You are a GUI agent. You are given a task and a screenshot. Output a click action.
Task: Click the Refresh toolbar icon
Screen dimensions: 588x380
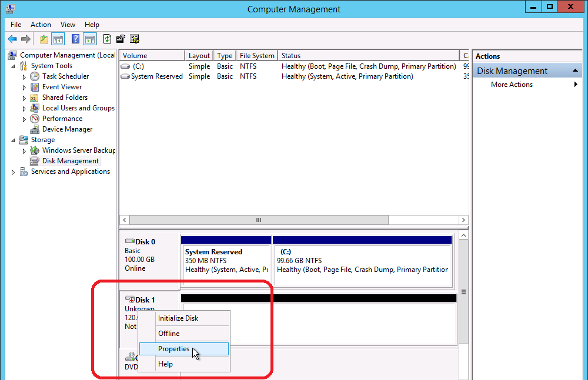coord(107,39)
